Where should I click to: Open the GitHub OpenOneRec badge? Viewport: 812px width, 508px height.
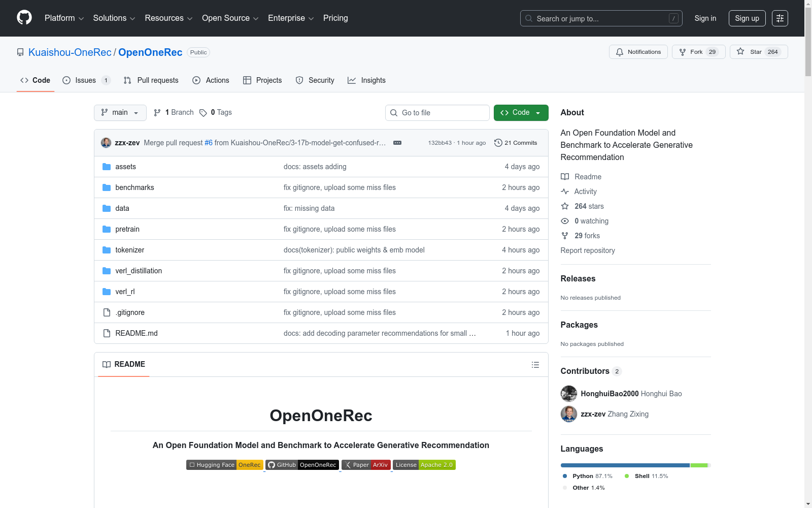302,465
